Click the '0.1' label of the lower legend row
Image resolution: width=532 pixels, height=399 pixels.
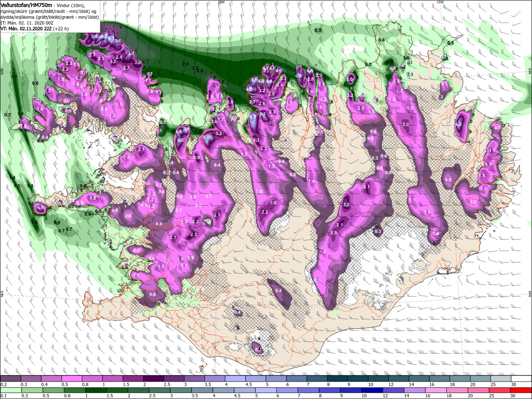[4, 396]
